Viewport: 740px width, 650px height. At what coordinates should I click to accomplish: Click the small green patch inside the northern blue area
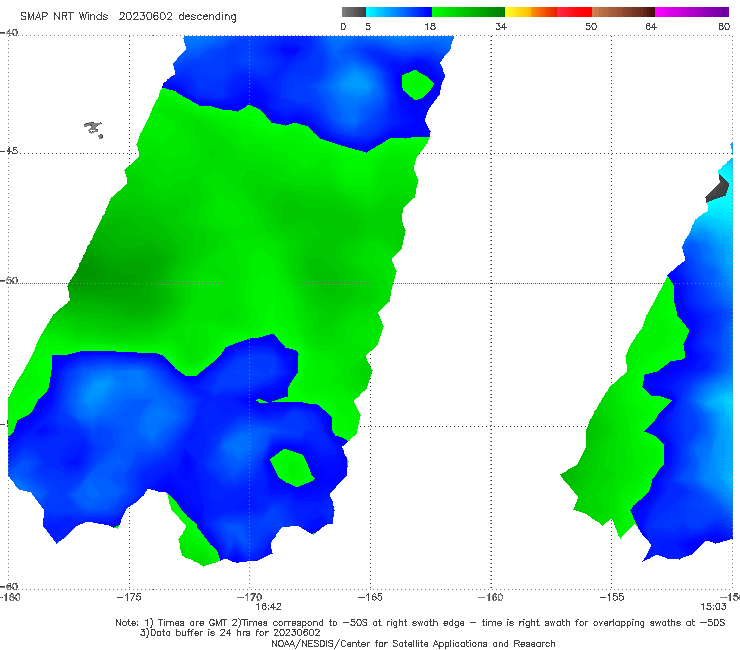coord(417,85)
